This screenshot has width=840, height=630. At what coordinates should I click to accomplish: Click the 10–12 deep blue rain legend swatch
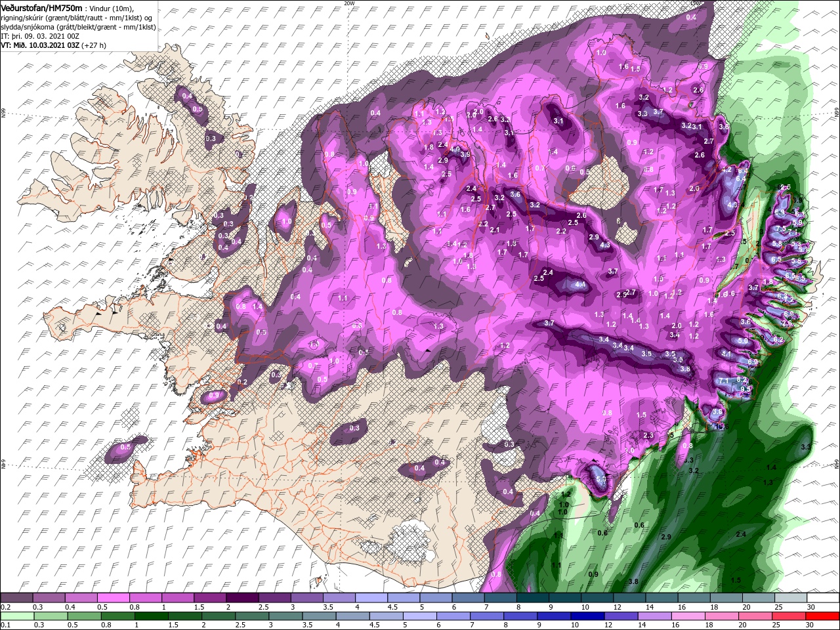[x=589, y=616]
